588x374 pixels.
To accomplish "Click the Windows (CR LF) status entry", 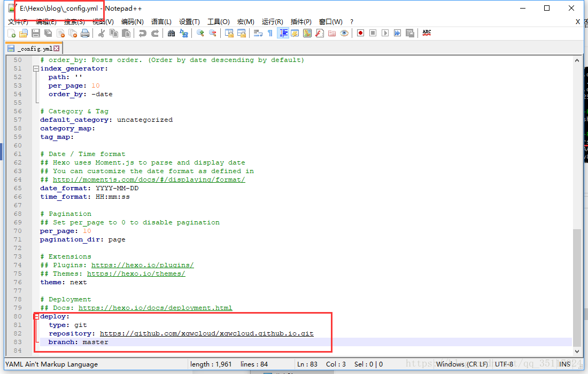I will (462, 364).
